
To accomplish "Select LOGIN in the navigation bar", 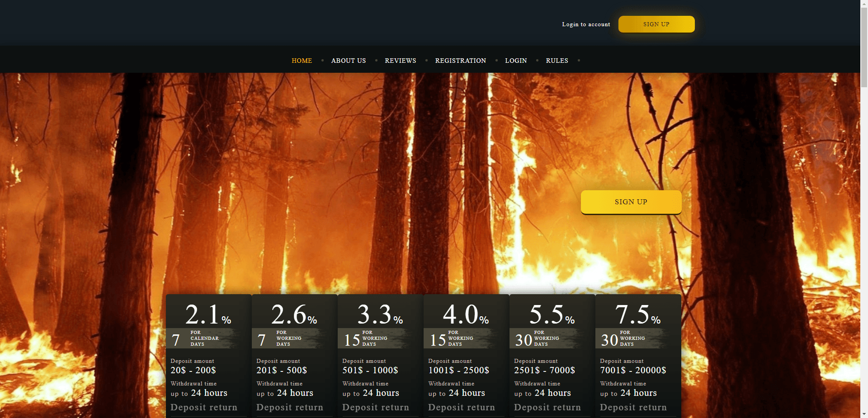I will pyautogui.click(x=516, y=61).
